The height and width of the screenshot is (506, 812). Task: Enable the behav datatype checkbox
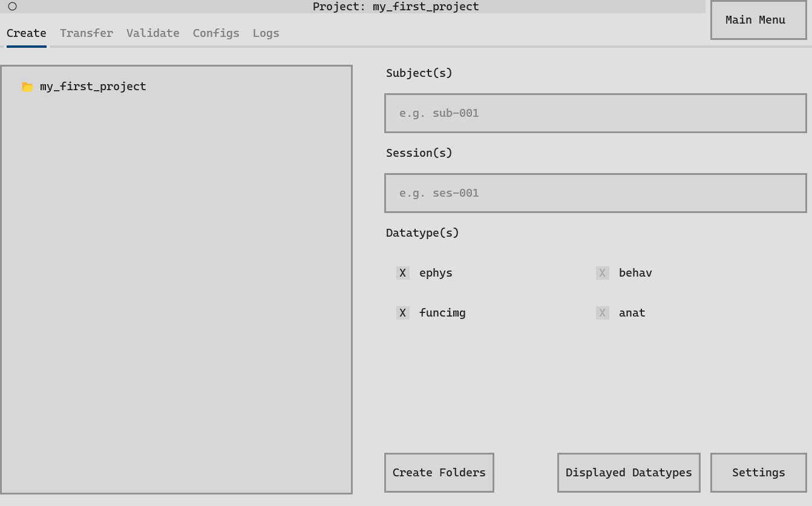click(x=603, y=273)
